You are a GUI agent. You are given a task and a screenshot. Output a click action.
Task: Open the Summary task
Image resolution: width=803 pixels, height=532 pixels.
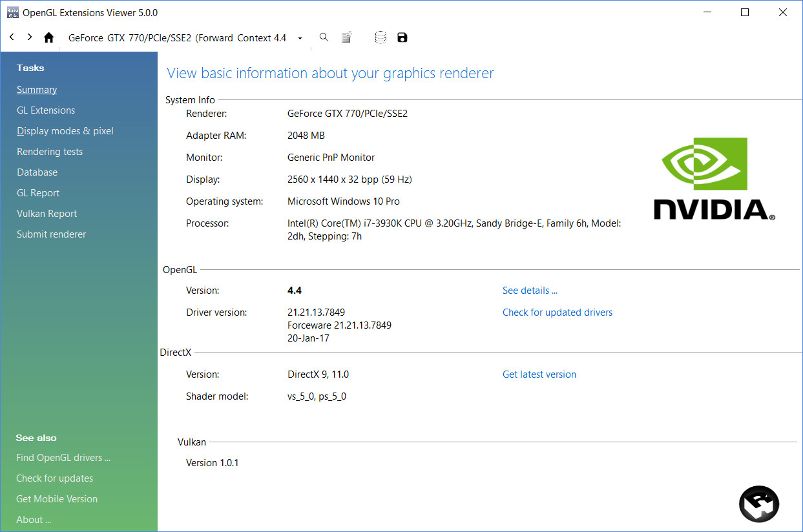tap(37, 90)
